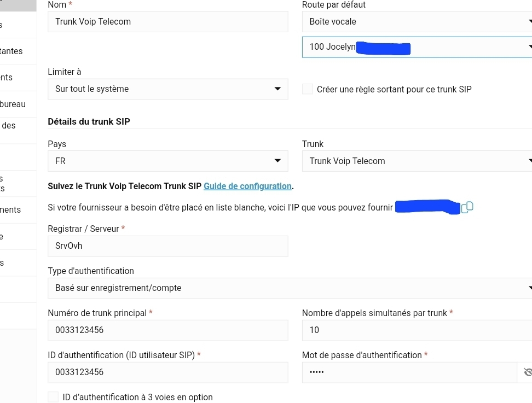Copy the whitelist IP address
The width and height of the screenshot is (532, 403).
(467, 207)
